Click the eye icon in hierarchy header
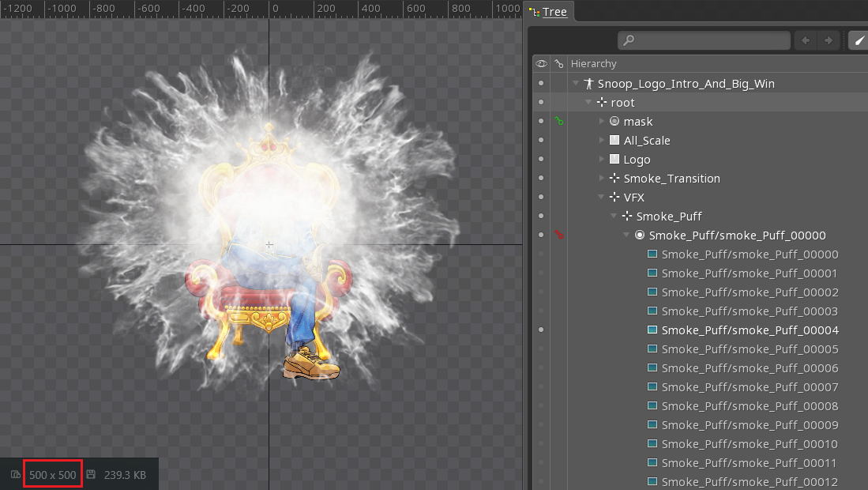The image size is (868, 490). coord(541,64)
